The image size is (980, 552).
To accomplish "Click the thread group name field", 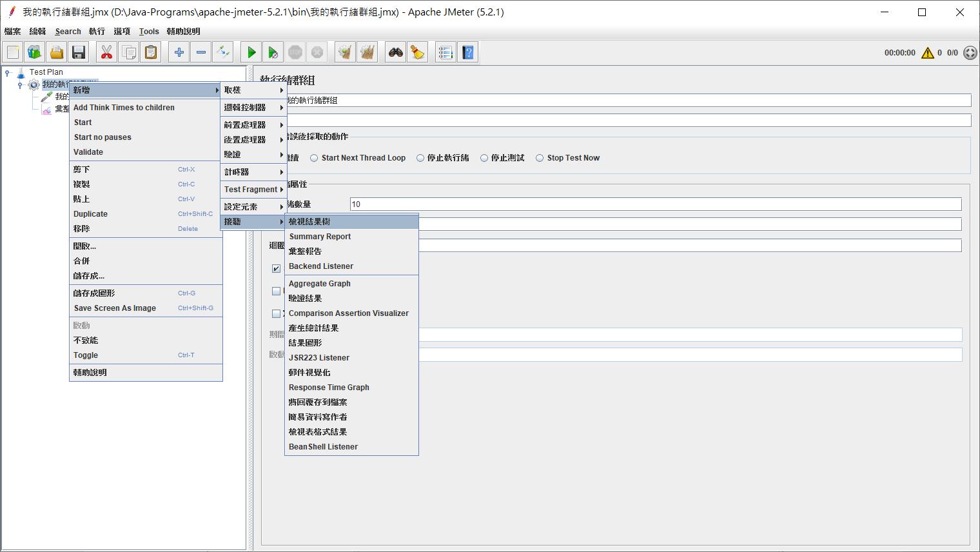I will (629, 101).
